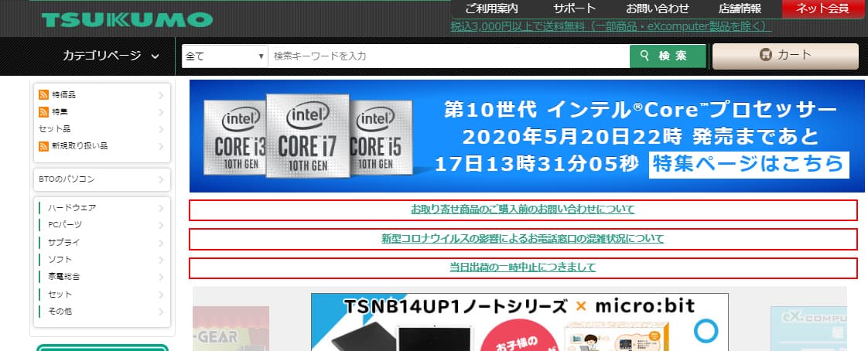Open 新規取り扱い品 in sidebar
The height and width of the screenshot is (351, 868).
102,146
